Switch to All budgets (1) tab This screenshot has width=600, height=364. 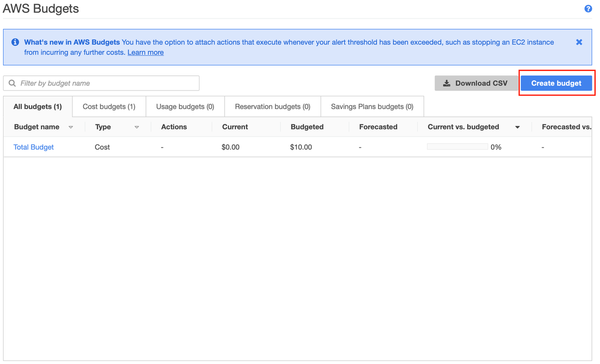(38, 106)
